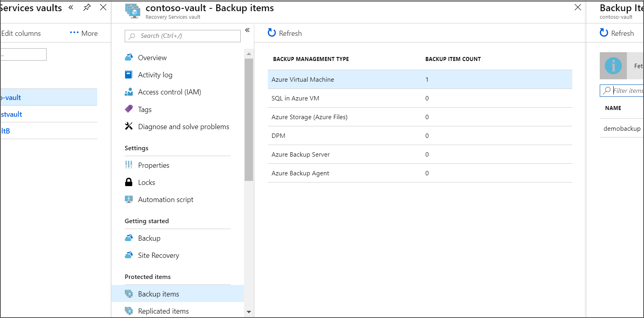
Task: Click the count 1 for Azure Virtual Machine
Action: pyautogui.click(x=427, y=79)
